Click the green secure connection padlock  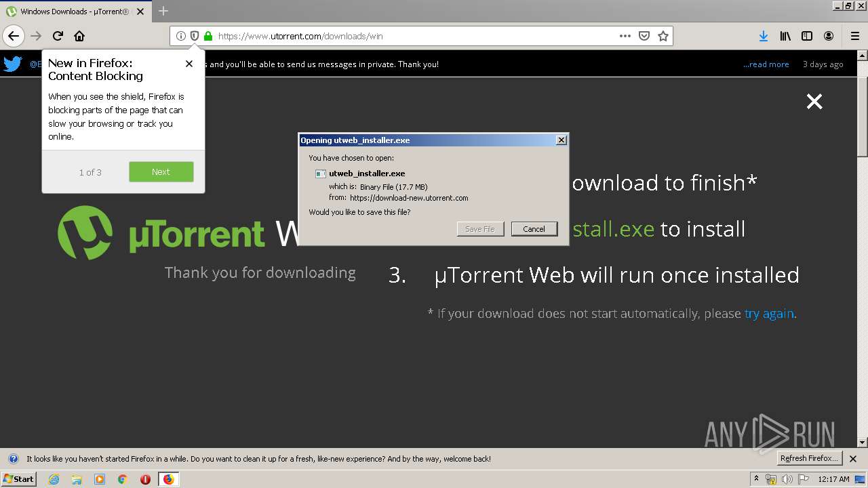tap(208, 36)
